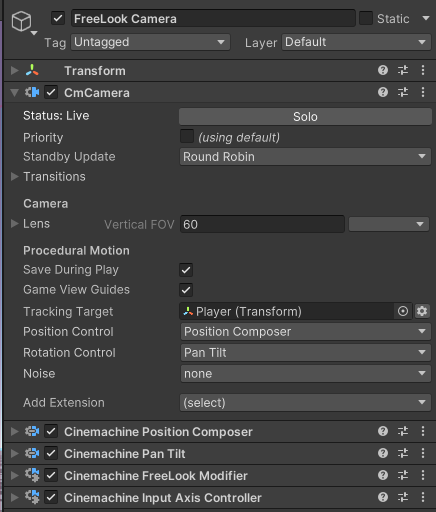Open Cinemachine Pan Tilt options menu
The image size is (436, 512).
click(x=423, y=453)
